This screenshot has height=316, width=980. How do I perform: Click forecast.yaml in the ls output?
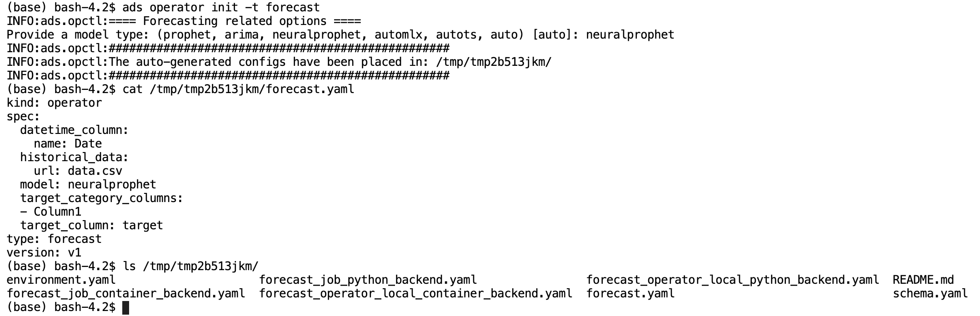click(630, 294)
